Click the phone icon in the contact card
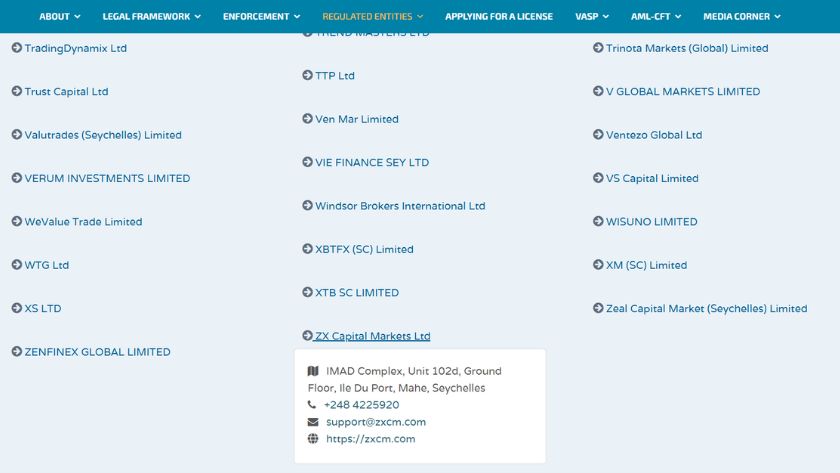 tap(313, 405)
